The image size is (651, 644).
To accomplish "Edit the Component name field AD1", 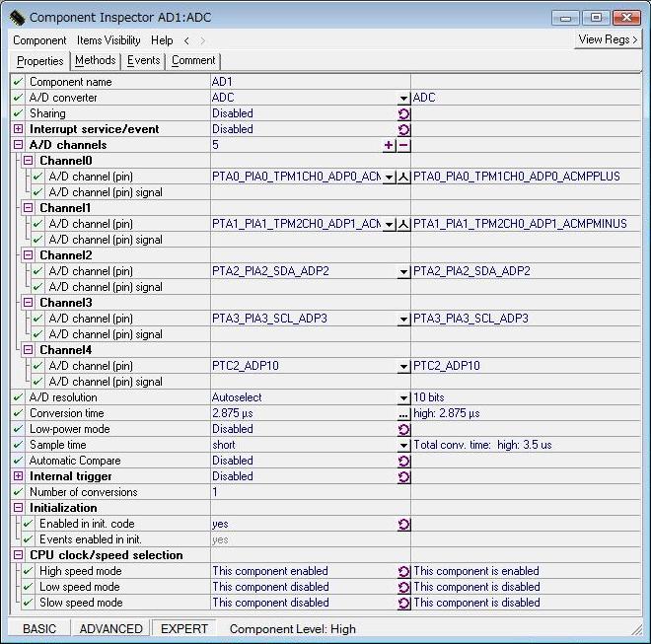I will point(311,82).
